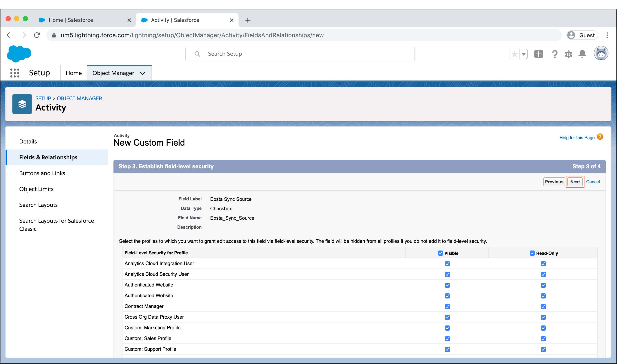Uncheck Visible for Contract Manager profile
Viewport: 617px width, 364px height.
click(x=447, y=307)
